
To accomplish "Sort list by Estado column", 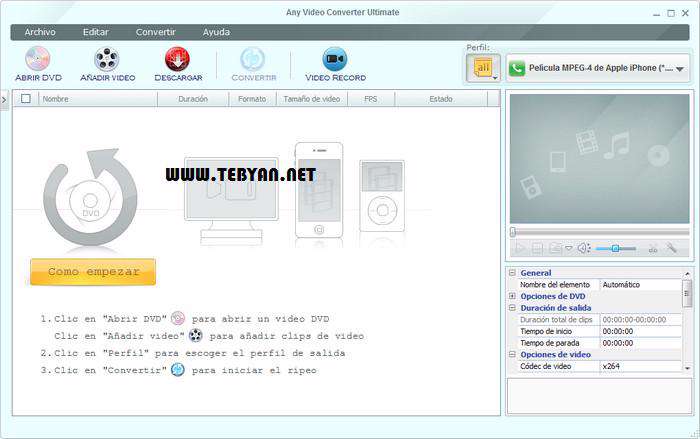I will click(x=441, y=99).
